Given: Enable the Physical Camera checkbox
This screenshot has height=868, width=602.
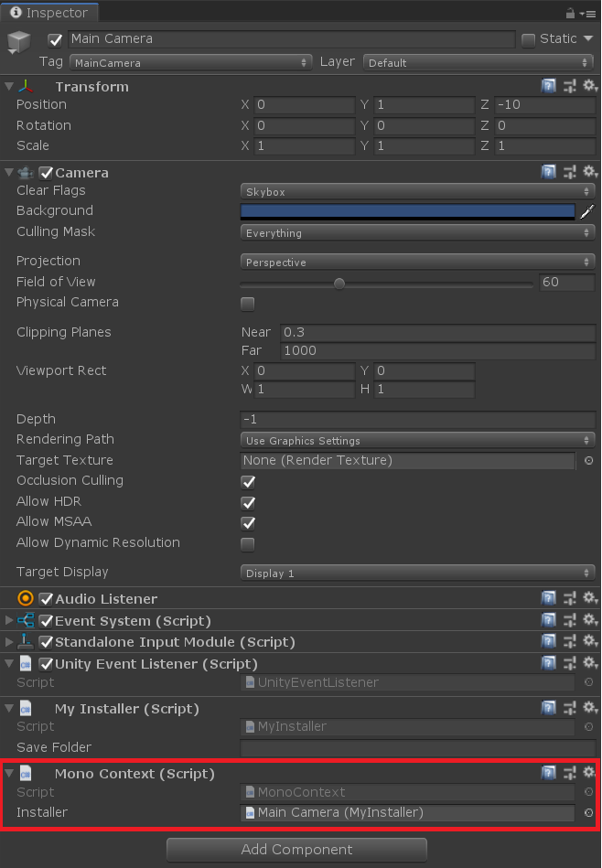Looking at the screenshot, I should click(x=248, y=304).
